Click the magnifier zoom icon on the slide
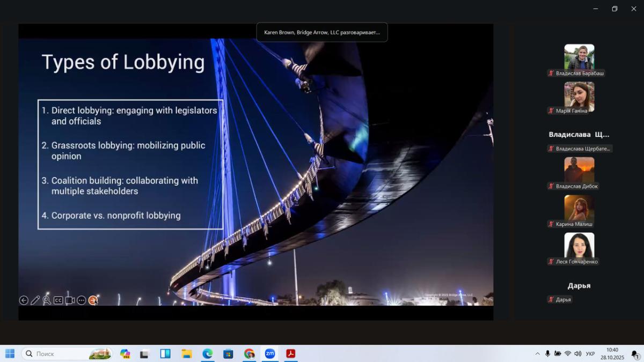The image size is (644, 362). pyautogui.click(x=47, y=300)
